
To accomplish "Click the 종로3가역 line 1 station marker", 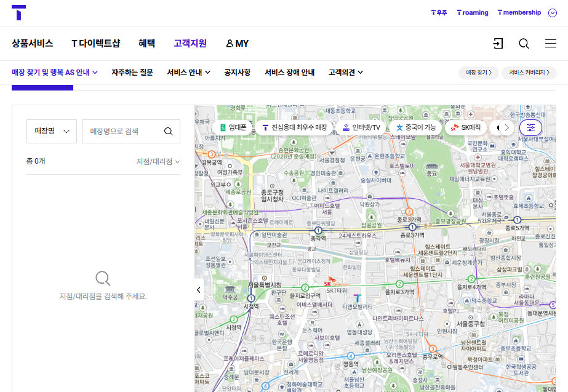I will (x=412, y=227).
